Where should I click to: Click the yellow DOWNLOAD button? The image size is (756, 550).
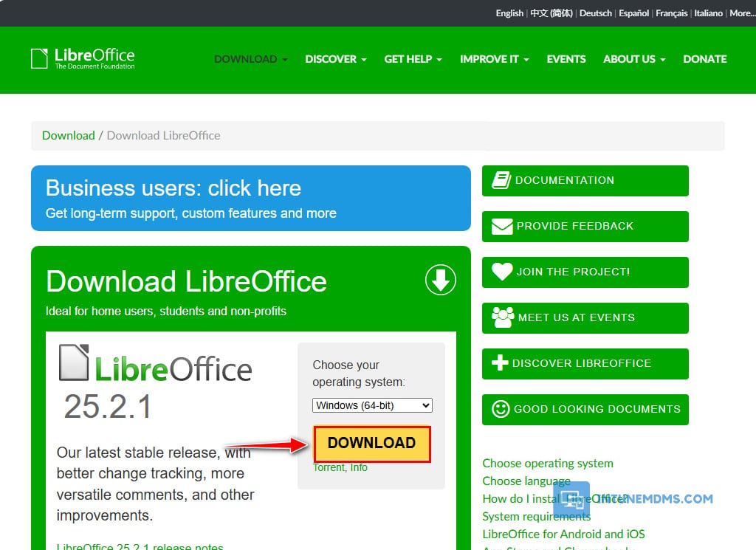[372, 443]
